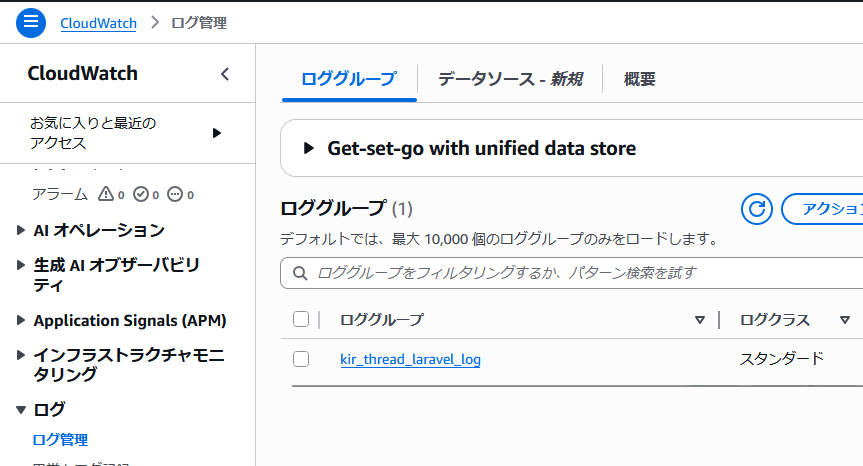This screenshot has width=863, height=466.
Task: Sort by log class column arrow
Action: (x=845, y=320)
